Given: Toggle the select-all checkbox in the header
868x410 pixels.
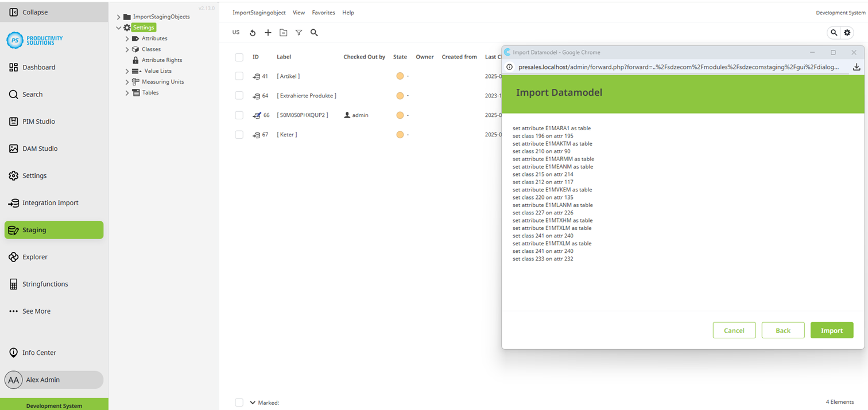Looking at the screenshot, I should point(239,57).
